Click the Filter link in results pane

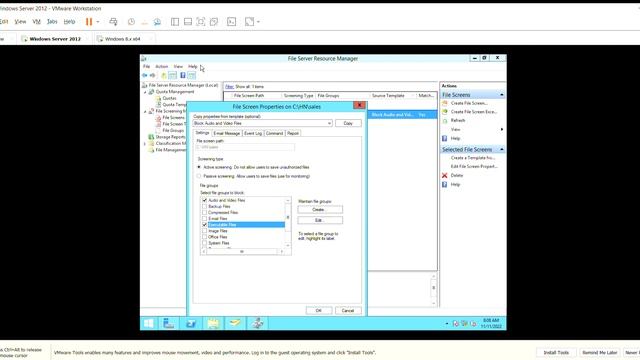point(229,87)
